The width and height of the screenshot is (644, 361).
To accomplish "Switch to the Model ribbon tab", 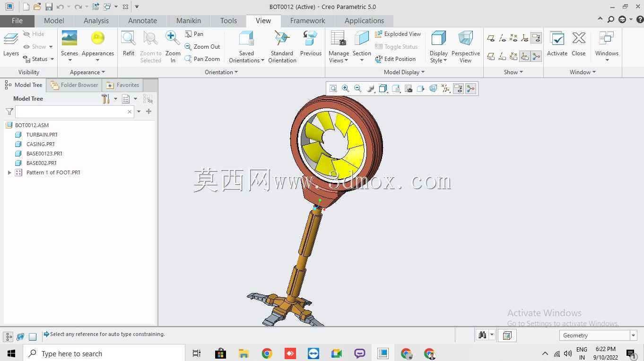I will (x=54, y=21).
